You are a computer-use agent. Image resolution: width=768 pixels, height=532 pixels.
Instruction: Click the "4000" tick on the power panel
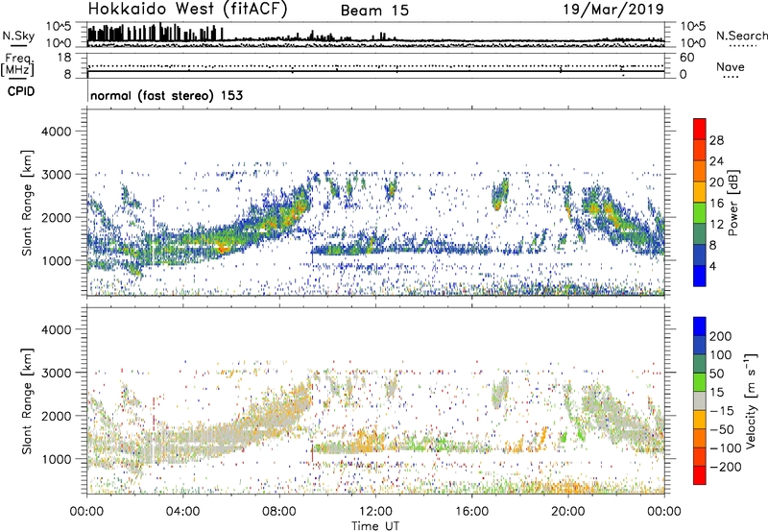56,132
